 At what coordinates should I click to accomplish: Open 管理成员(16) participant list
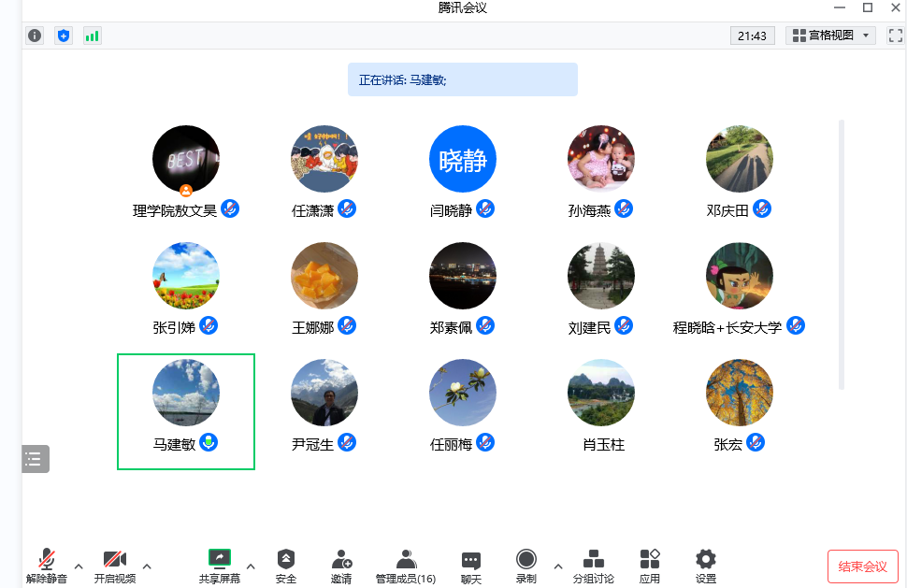(406, 566)
